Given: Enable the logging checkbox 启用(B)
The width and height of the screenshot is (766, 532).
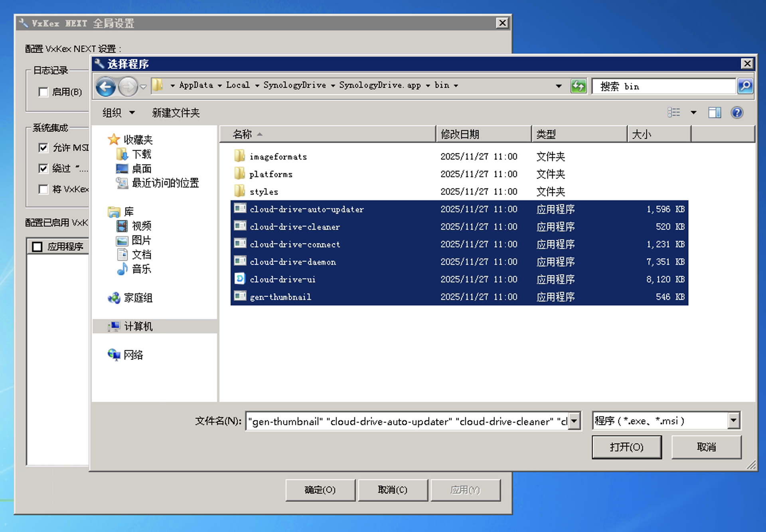Looking at the screenshot, I should (43, 92).
